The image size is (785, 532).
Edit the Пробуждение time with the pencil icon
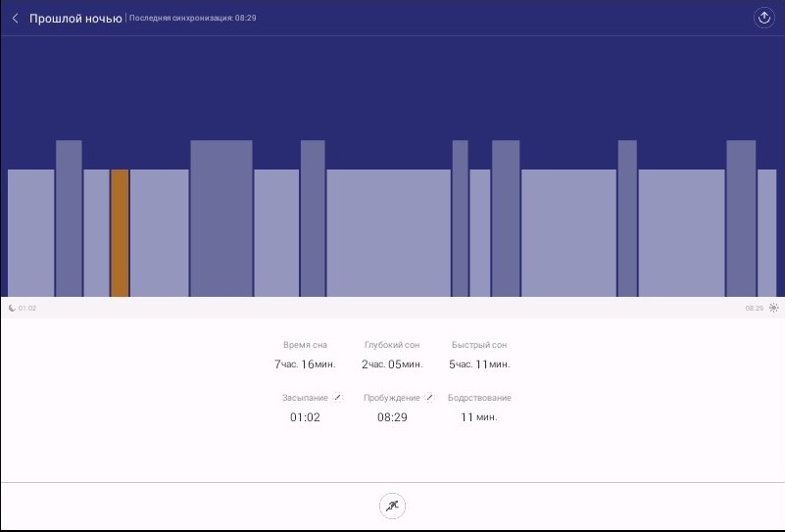429,398
